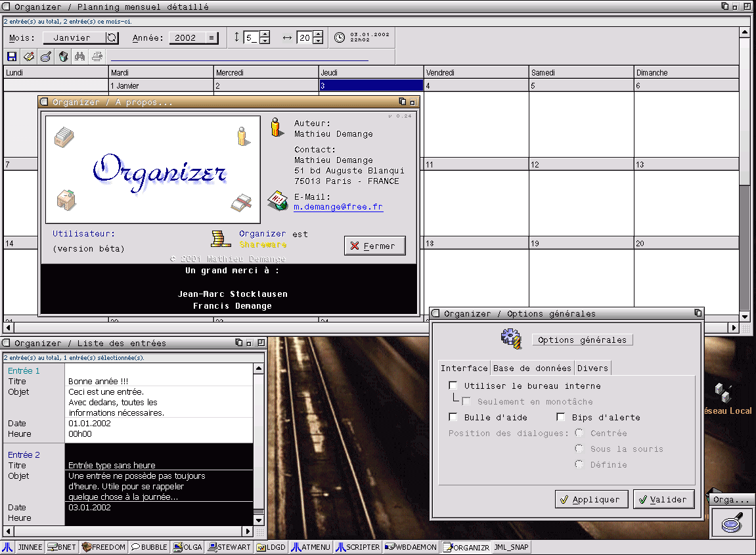Image resolution: width=756 pixels, height=555 pixels.
Task: Open the Options générales popup selector
Action: [x=582, y=340]
